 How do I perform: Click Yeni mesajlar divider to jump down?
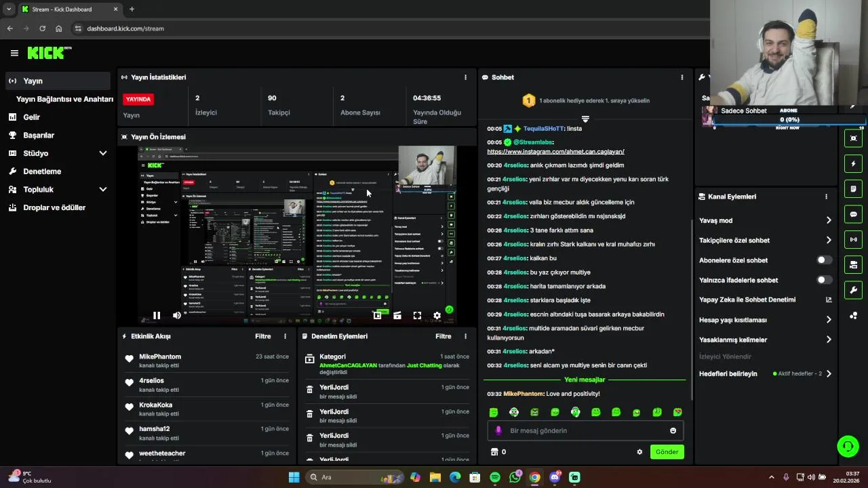585,380
